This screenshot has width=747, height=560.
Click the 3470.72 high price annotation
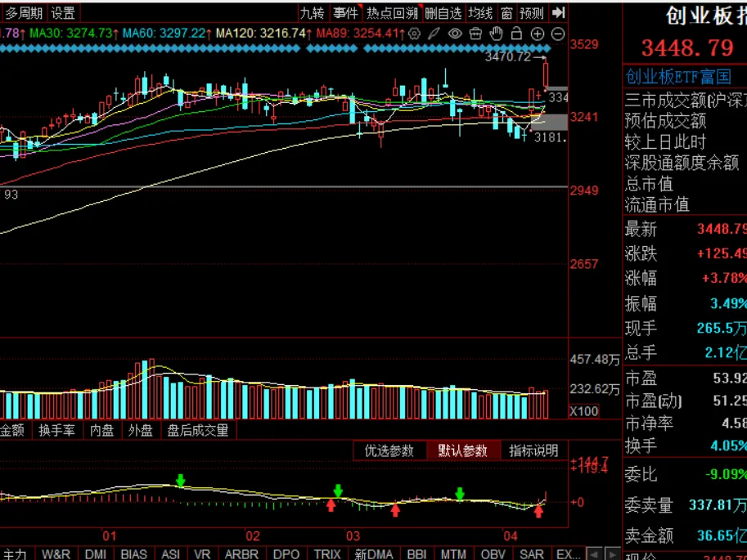[x=508, y=56]
